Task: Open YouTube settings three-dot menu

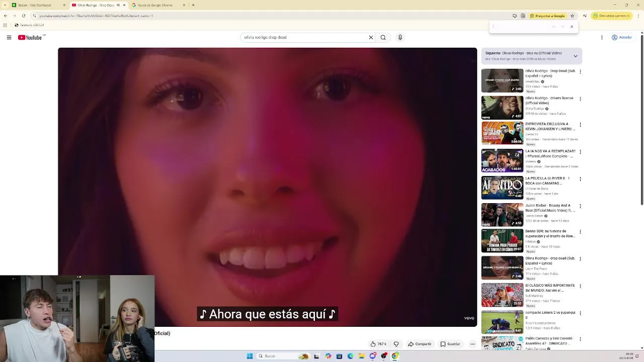Action: (602, 37)
